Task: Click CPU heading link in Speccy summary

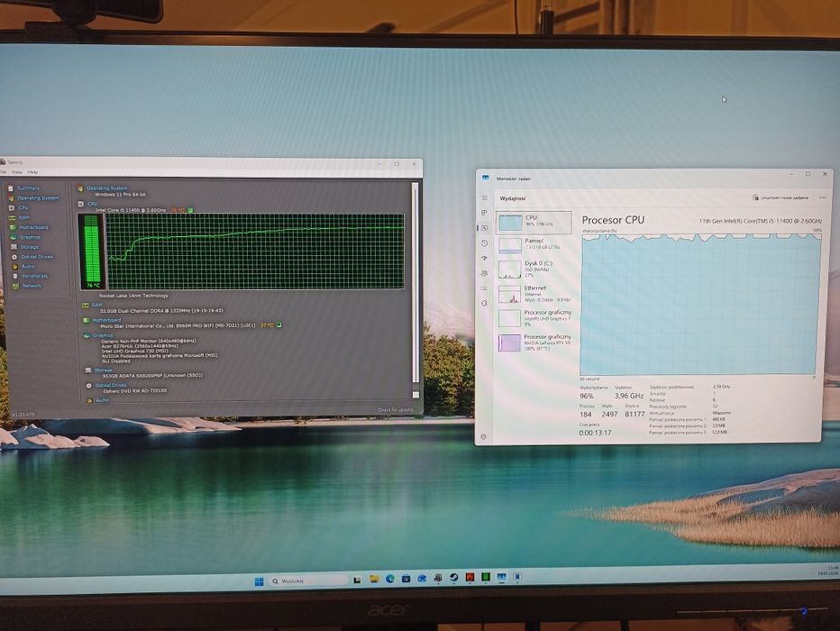Action: pyautogui.click(x=92, y=204)
